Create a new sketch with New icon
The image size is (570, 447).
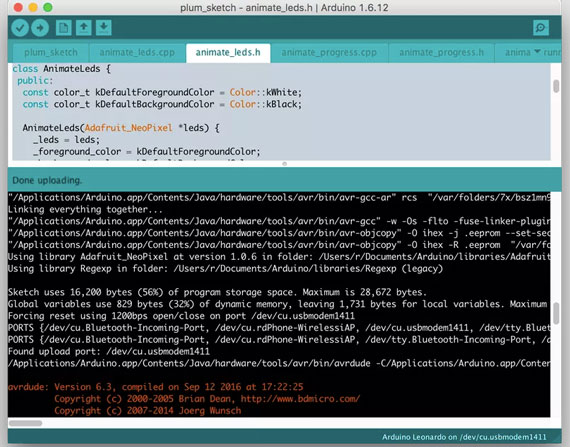pos(64,28)
